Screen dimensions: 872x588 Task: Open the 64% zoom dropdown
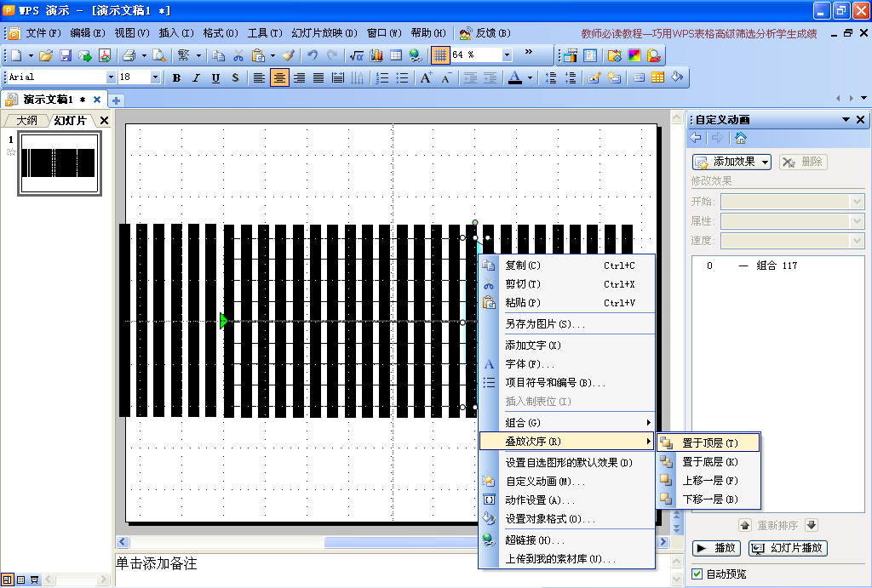pyautogui.click(x=507, y=55)
